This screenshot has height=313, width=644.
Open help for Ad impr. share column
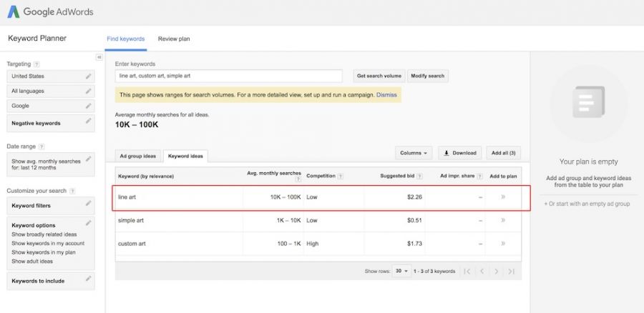point(479,177)
